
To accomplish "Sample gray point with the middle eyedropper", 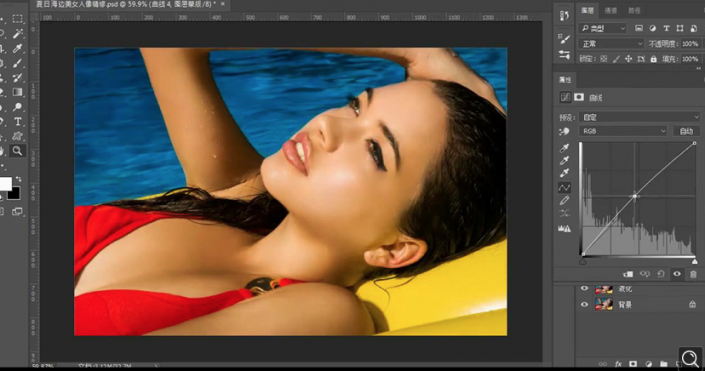I will click(x=564, y=161).
